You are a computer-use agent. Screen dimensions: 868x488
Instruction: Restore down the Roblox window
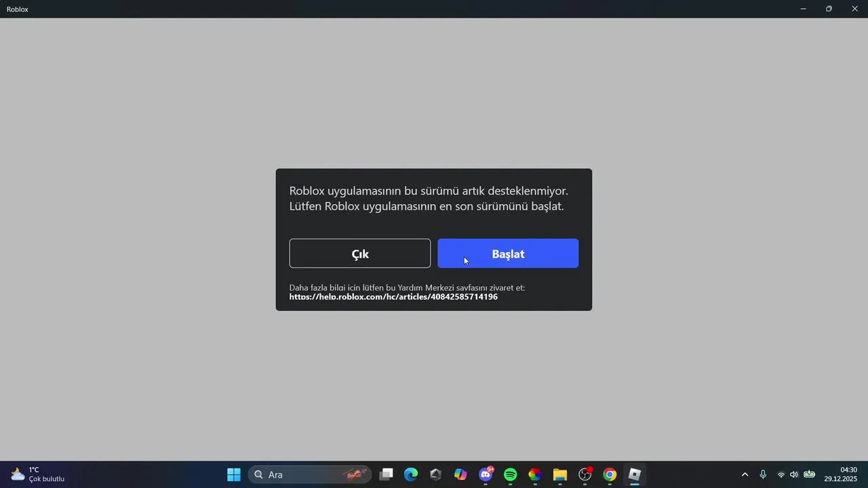click(x=829, y=9)
